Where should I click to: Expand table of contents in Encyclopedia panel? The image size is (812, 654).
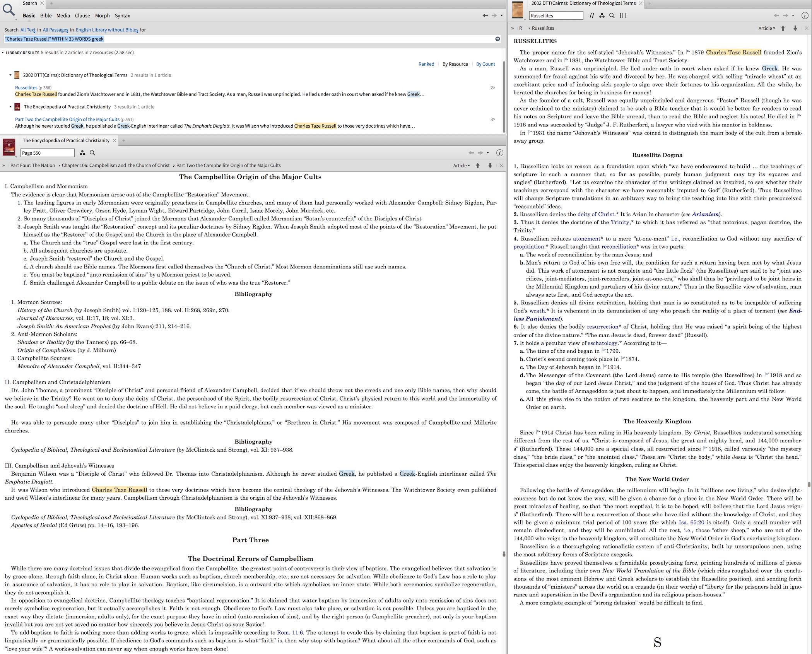click(4, 166)
